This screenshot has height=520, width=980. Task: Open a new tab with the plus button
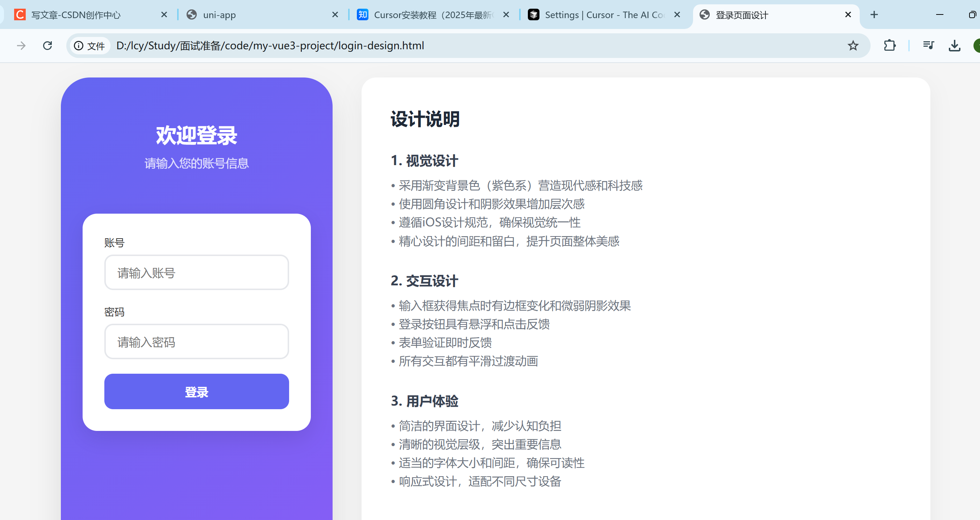point(873,14)
